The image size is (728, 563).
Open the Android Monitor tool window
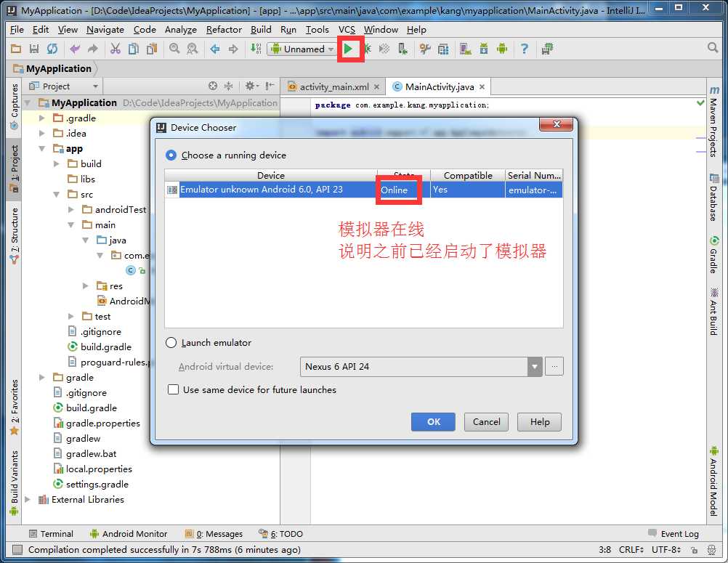[x=129, y=534]
